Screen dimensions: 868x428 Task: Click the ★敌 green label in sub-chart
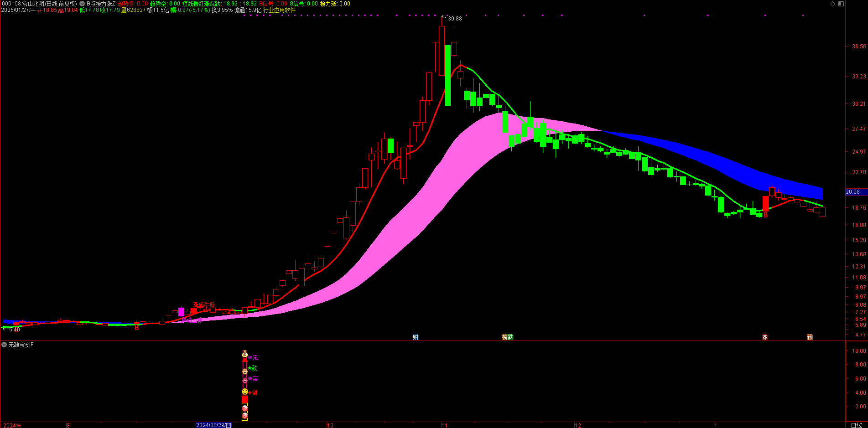coord(253,368)
